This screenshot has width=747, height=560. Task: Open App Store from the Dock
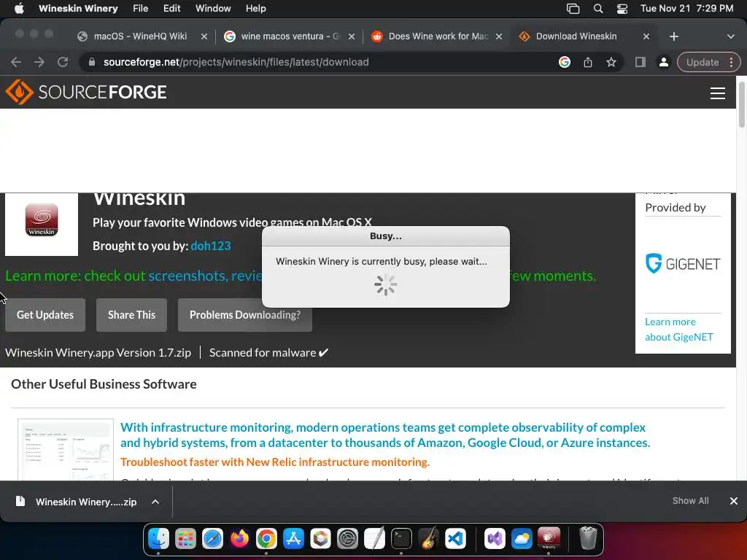293,539
